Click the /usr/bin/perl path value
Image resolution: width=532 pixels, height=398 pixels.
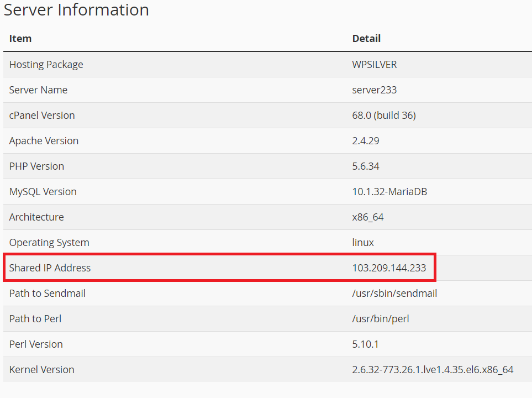click(381, 319)
